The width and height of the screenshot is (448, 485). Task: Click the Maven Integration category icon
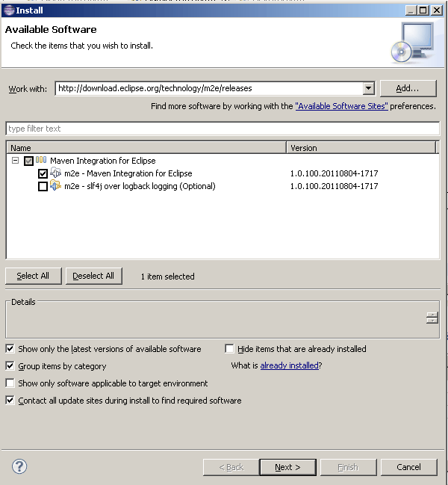pos(41,160)
